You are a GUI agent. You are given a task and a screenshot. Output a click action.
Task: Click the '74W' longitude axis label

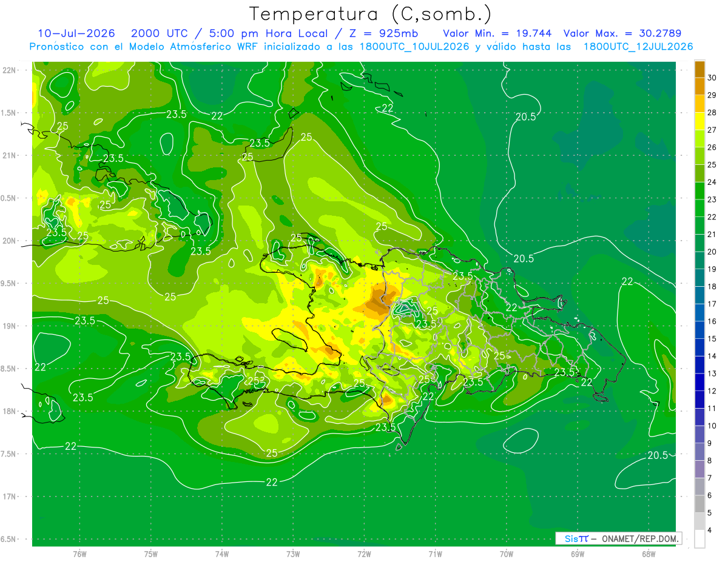point(222,554)
